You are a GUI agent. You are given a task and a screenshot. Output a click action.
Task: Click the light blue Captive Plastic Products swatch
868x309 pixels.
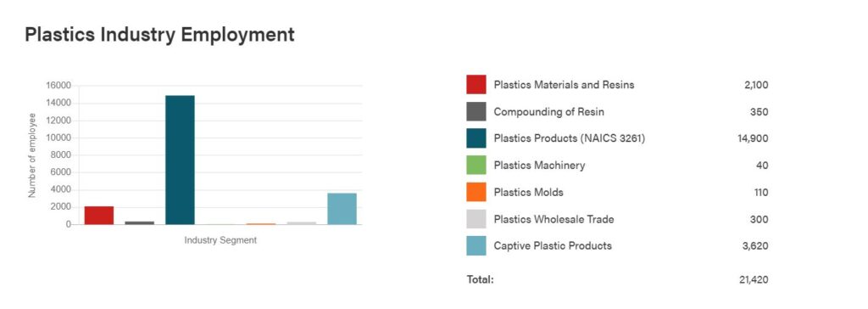476,246
